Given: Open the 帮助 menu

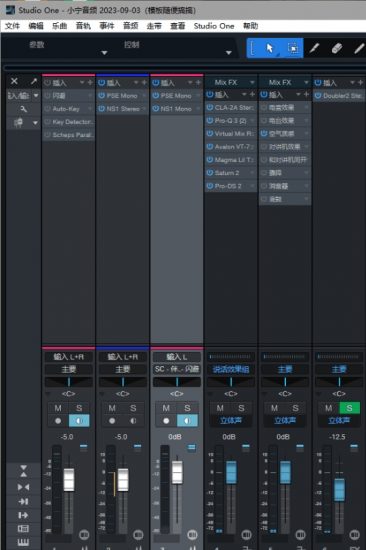Looking at the screenshot, I should (x=251, y=26).
